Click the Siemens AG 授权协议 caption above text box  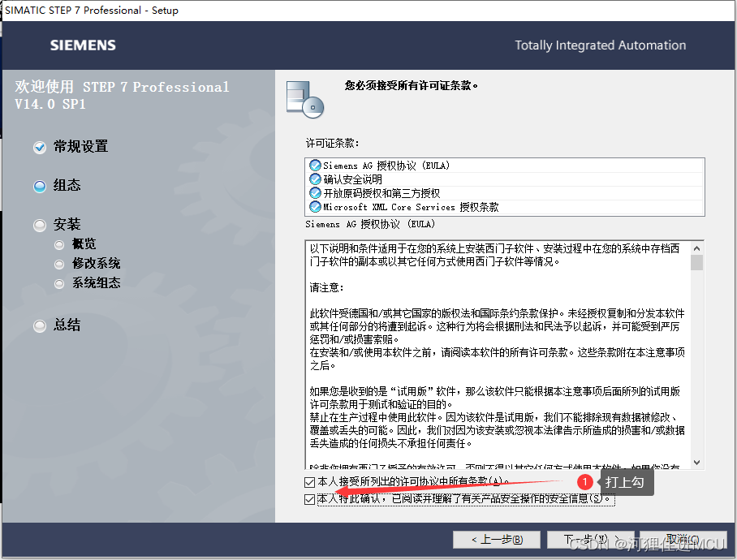point(370,224)
